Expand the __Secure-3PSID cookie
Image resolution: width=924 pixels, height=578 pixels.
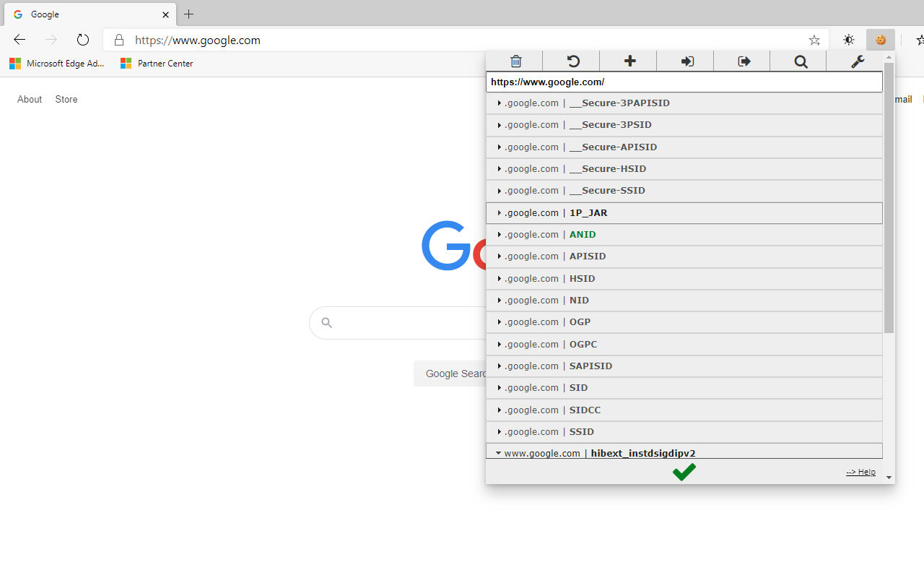(684, 125)
